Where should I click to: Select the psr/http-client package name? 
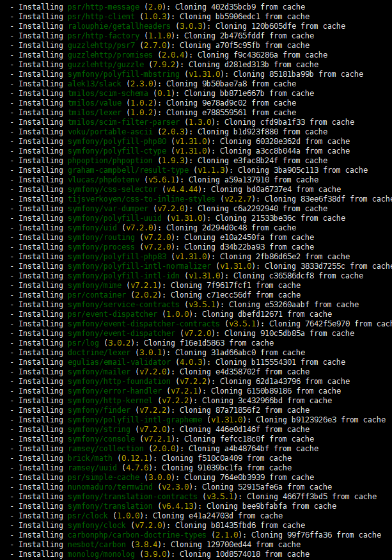[102, 17]
